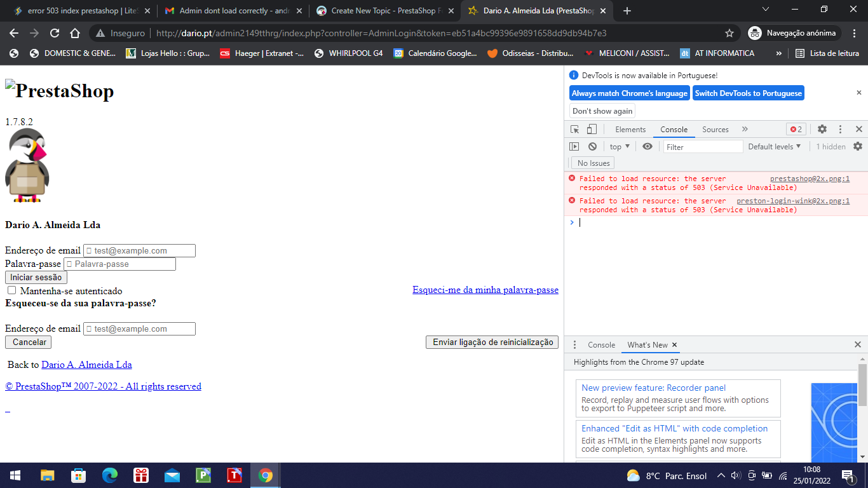
Task: Open the Windows Start menu
Action: (x=15, y=475)
